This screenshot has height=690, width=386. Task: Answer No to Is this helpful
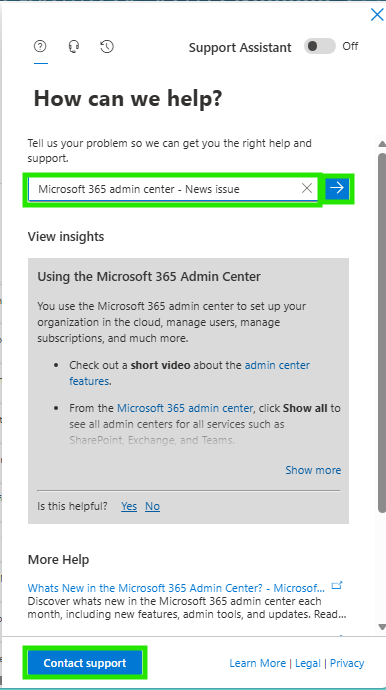pos(152,506)
